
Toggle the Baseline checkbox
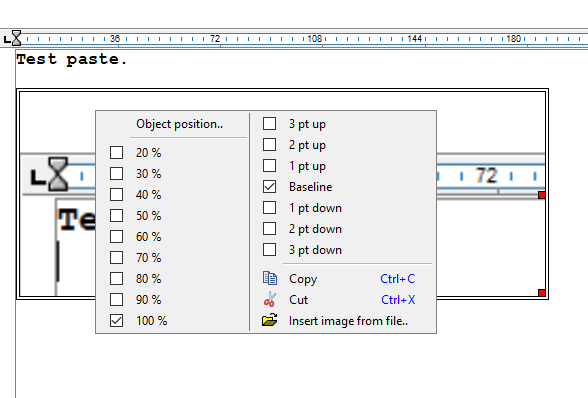point(269,187)
